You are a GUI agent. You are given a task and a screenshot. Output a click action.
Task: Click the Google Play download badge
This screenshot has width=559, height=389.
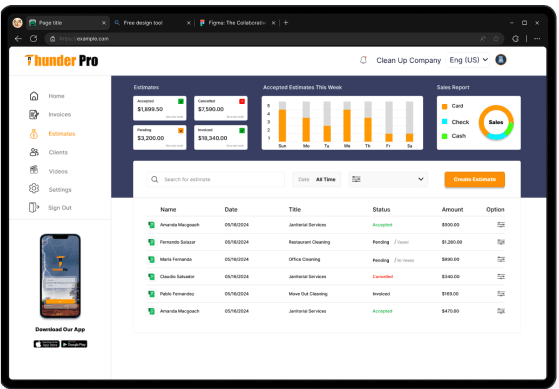[74, 344]
